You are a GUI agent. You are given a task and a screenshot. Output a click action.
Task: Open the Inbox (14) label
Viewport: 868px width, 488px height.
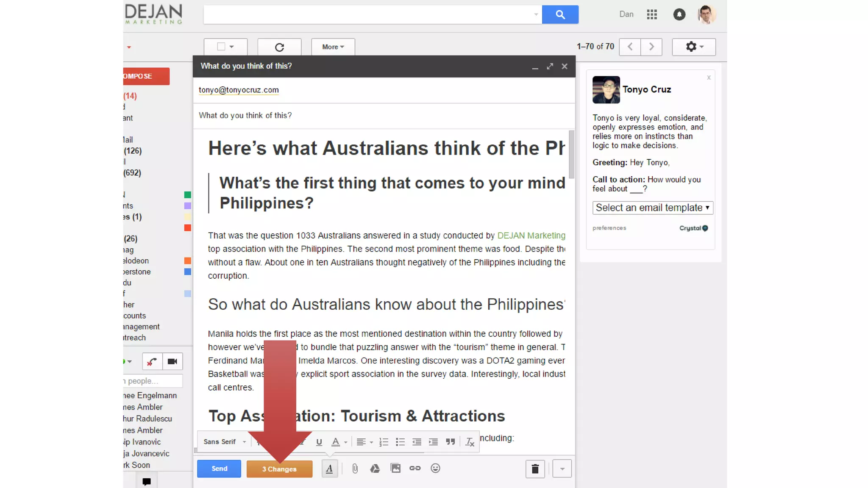pos(130,96)
